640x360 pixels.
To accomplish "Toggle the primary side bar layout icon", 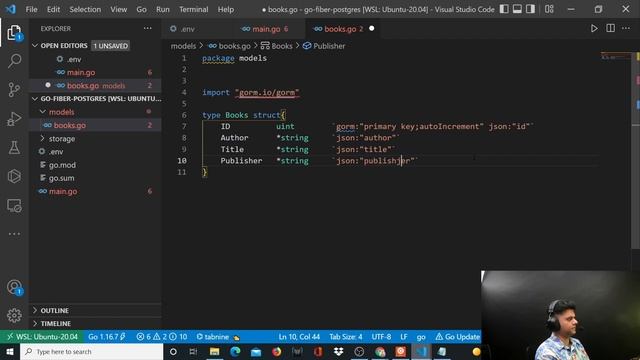I will pos(504,9).
